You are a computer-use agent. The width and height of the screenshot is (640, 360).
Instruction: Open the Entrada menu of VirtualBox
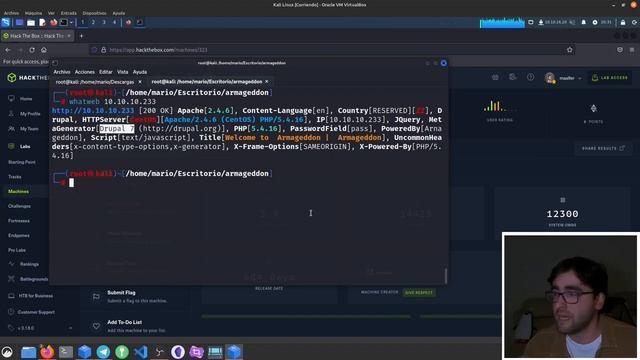[x=69, y=13]
